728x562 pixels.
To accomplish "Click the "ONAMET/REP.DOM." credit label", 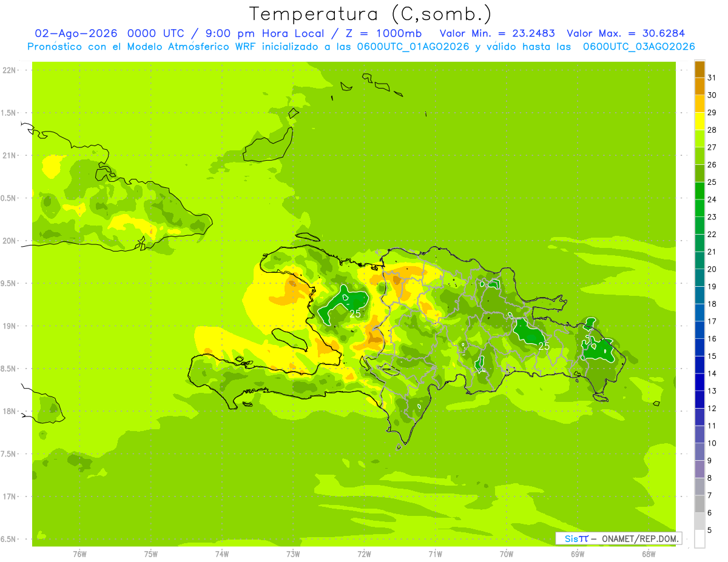I will point(641,538).
